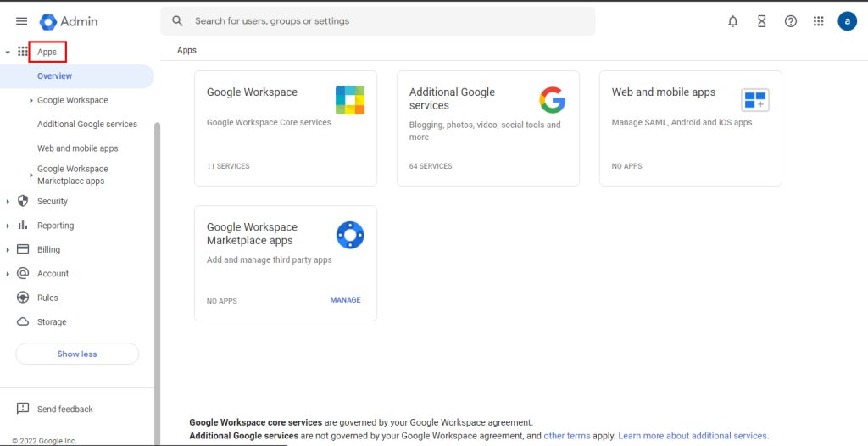The image size is (868, 446).
Task: Open the notifications bell
Action: (733, 21)
